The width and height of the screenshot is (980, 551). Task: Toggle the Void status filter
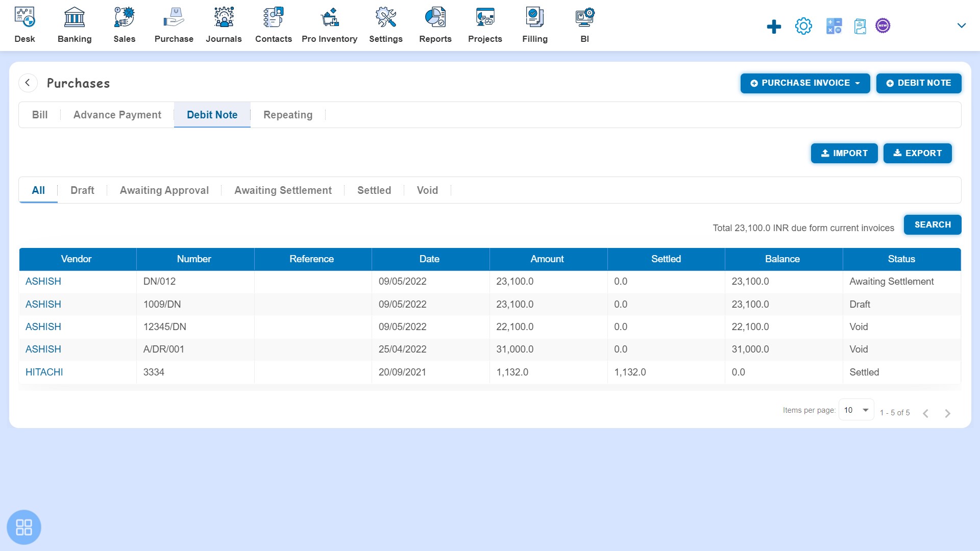[x=427, y=190]
